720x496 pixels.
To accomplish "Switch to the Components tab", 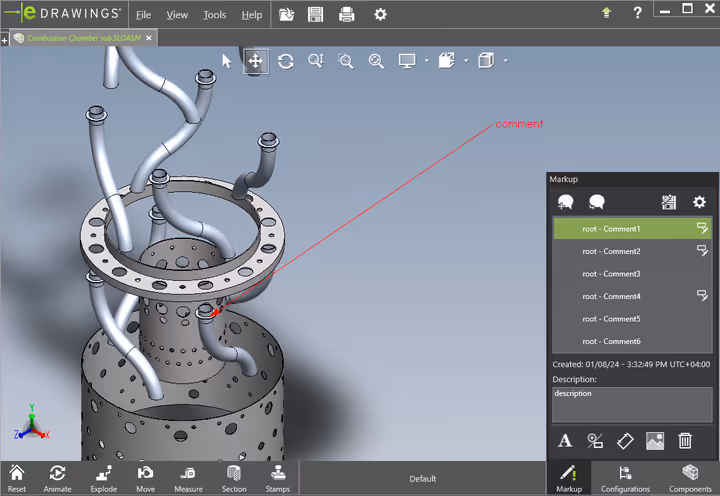I will click(690, 479).
